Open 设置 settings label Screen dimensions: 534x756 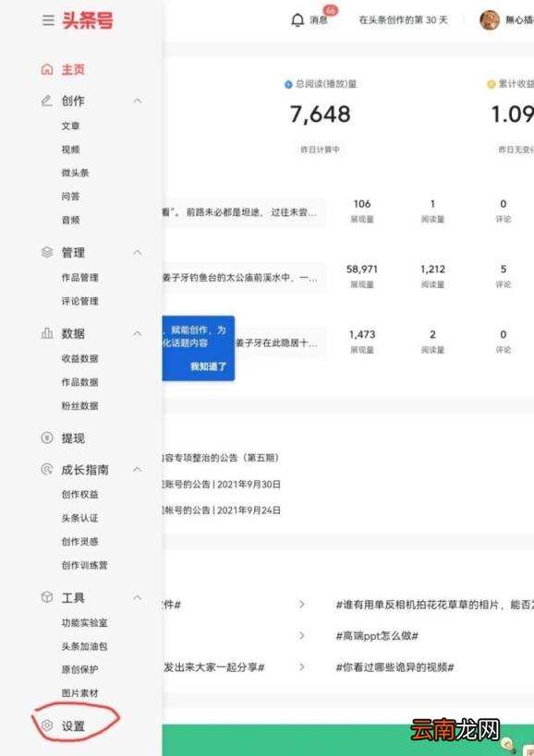coord(73,726)
